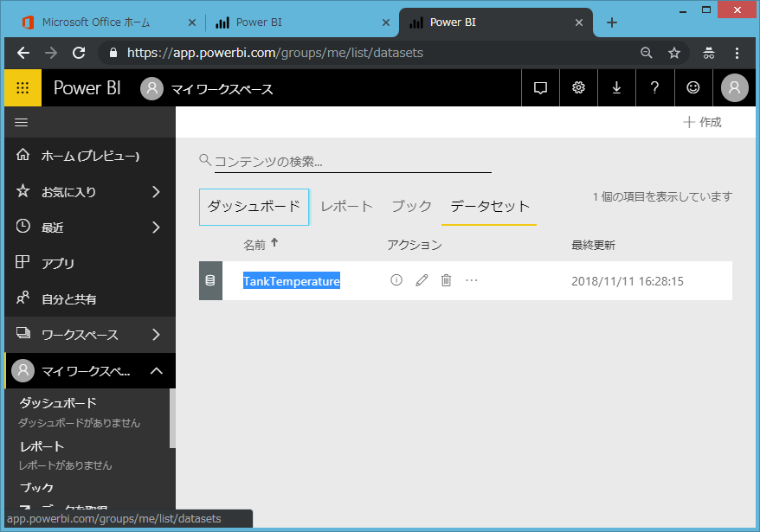Switch to the ダッシュボード tab

click(x=254, y=207)
